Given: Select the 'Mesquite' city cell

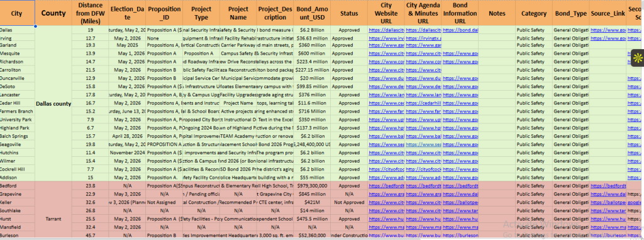Looking at the screenshot, I should pos(18,54).
